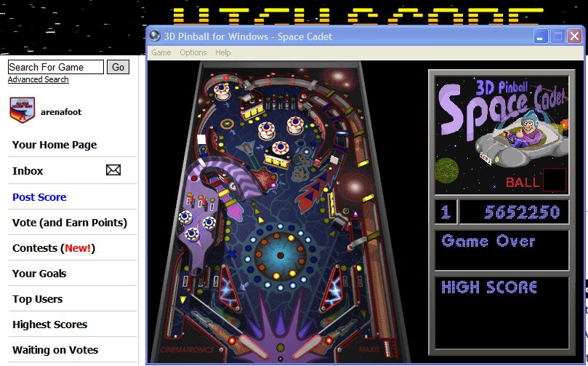588x366 pixels.
Task: Click the BALL counter box
Action: click(555, 180)
